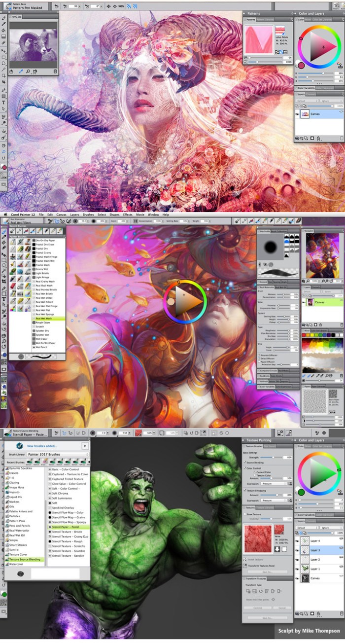Click the Invert Texture icon
This screenshot has width=345, height=644.
coord(245,560)
